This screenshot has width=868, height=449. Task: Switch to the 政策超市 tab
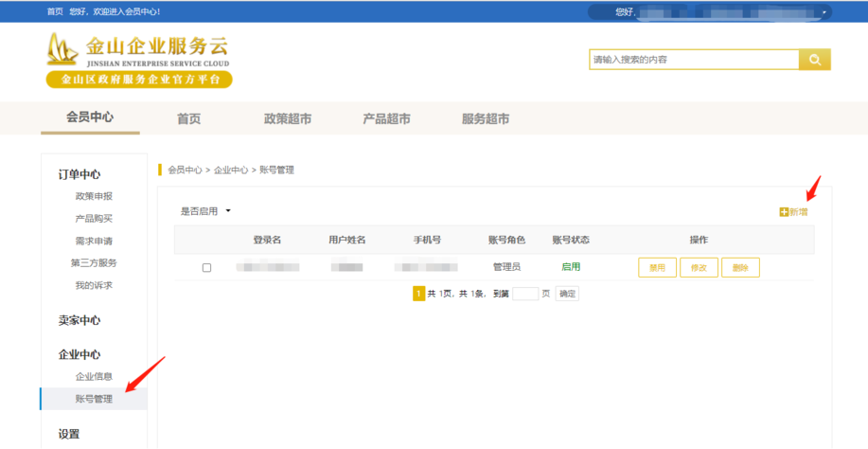coord(288,119)
